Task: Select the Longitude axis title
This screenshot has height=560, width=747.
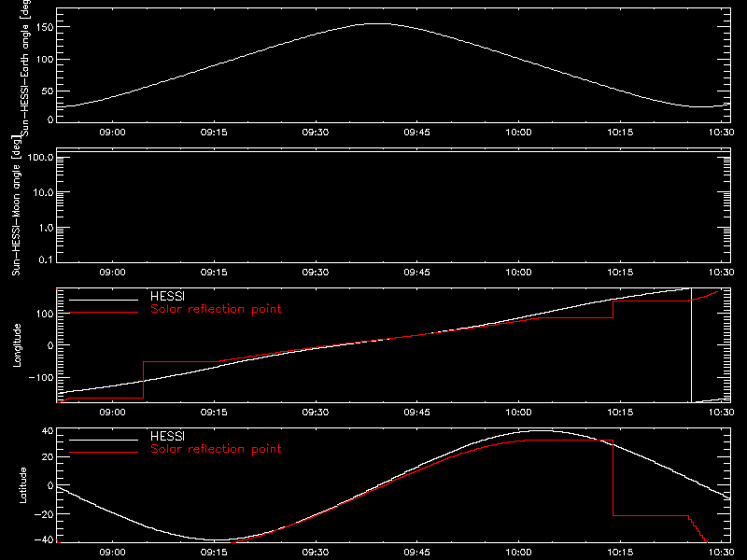Action: (x=17, y=345)
